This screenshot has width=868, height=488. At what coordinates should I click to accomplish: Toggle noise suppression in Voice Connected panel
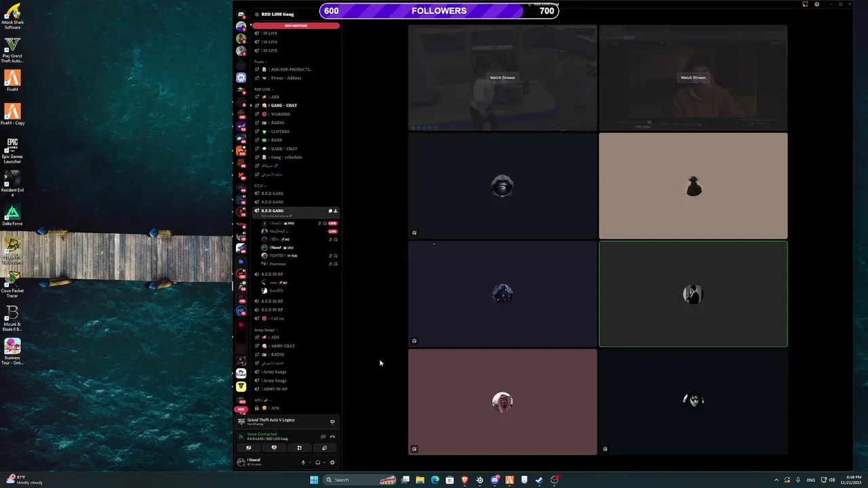(x=323, y=436)
